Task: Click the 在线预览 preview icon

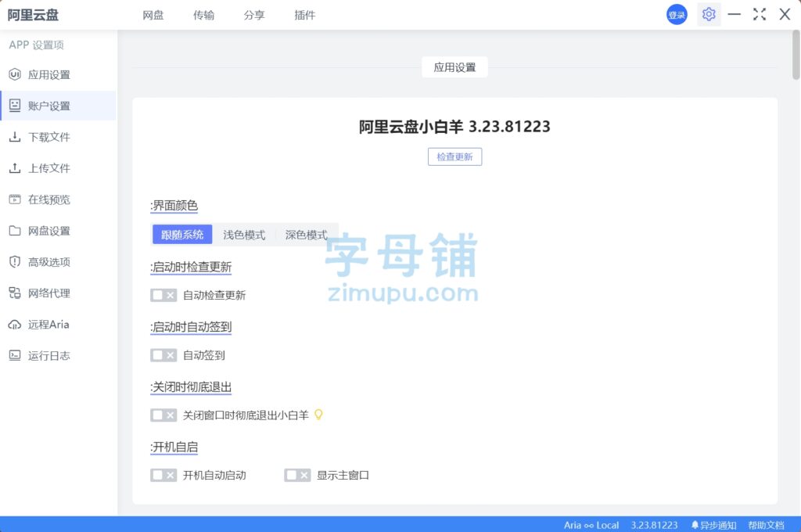Action: tap(15, 199)
